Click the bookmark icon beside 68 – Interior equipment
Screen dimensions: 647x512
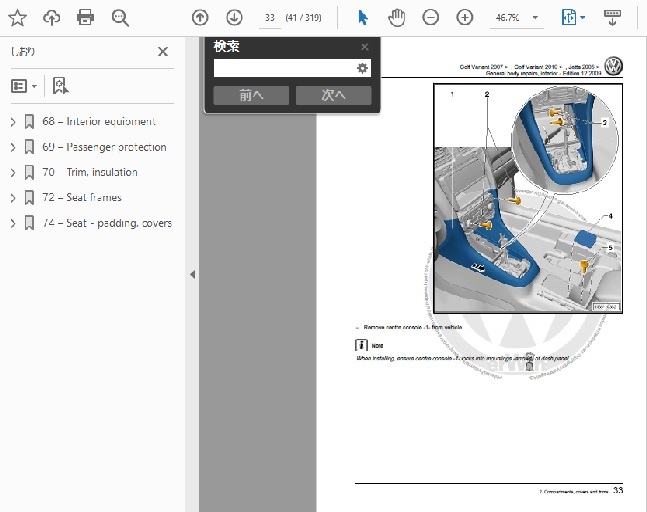click(29, 122)
